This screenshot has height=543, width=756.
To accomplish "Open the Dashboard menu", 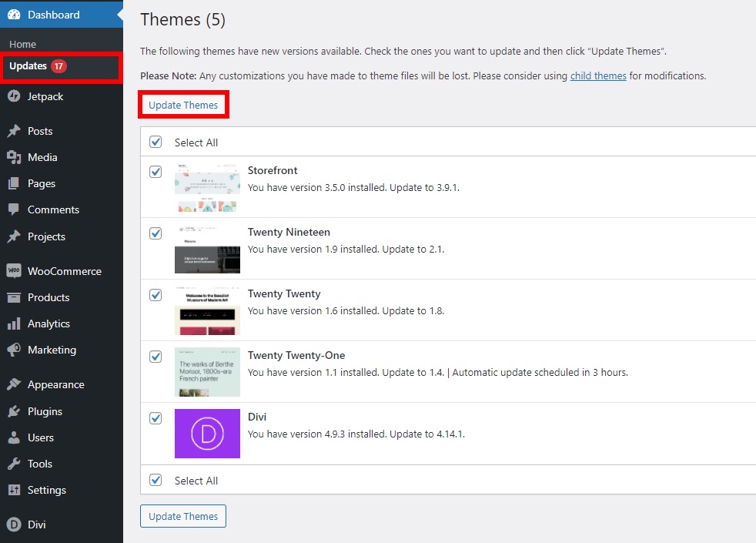I will 54,15.
